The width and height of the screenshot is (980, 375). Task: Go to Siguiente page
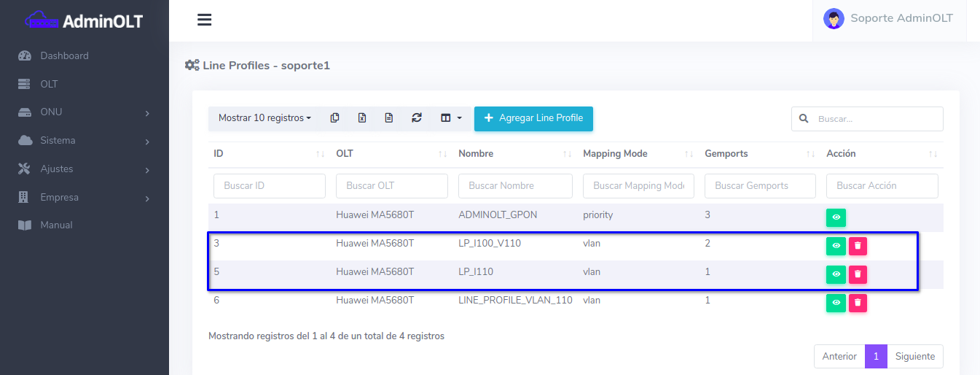click(x=914, y=357)
